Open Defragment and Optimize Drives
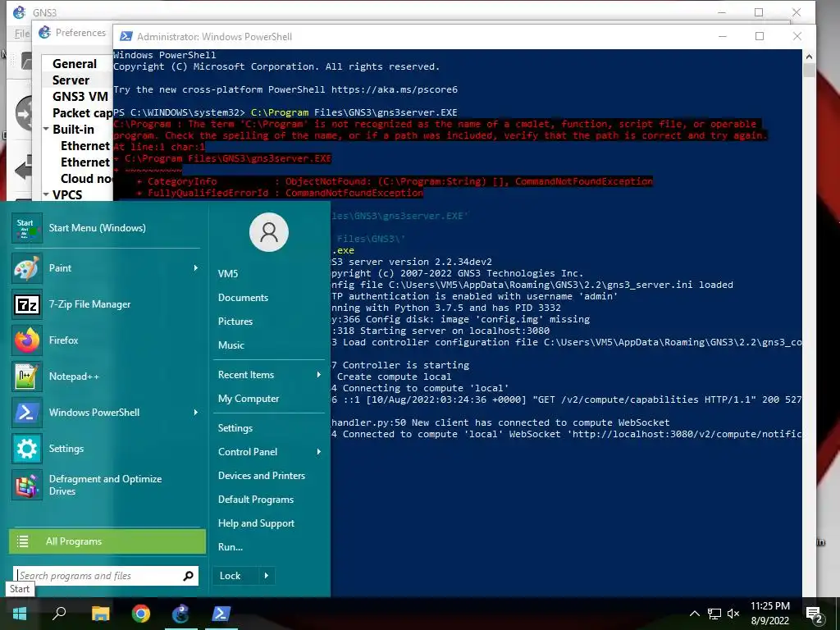The image size is (840, 630). coord(106,485)
